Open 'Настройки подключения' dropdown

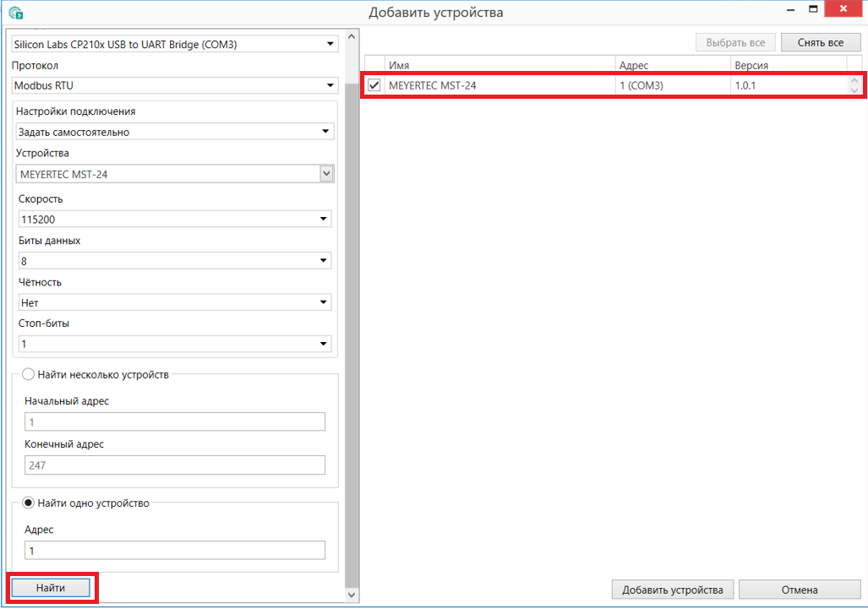(174, 132)
